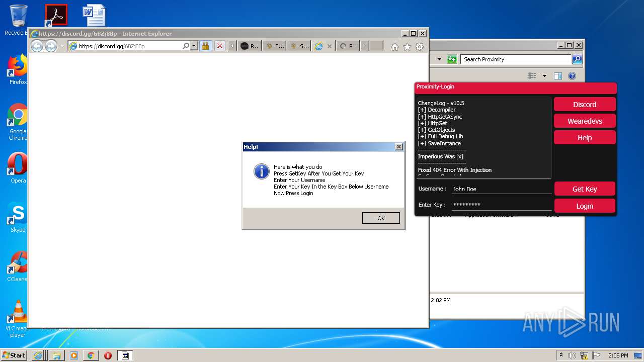Viewport: 644px width, 362px height.
Task: Click the Opera taskbar icon
Action: tap(108, 355)
